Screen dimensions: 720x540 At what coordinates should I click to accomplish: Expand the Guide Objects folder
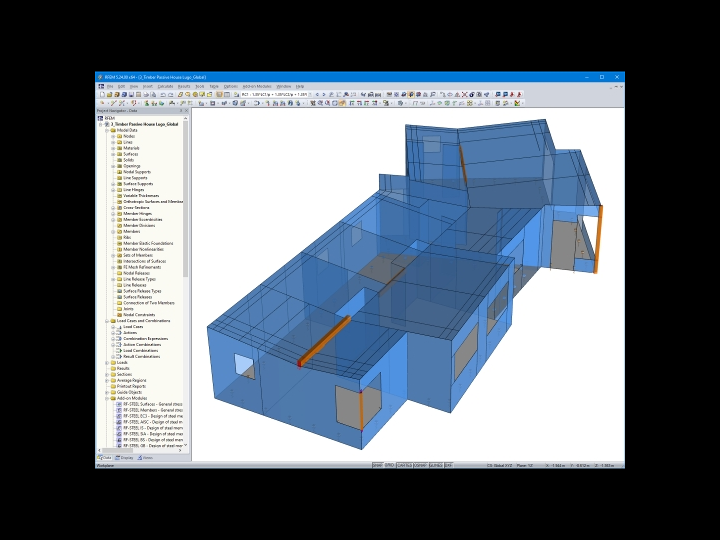point(107,393)
